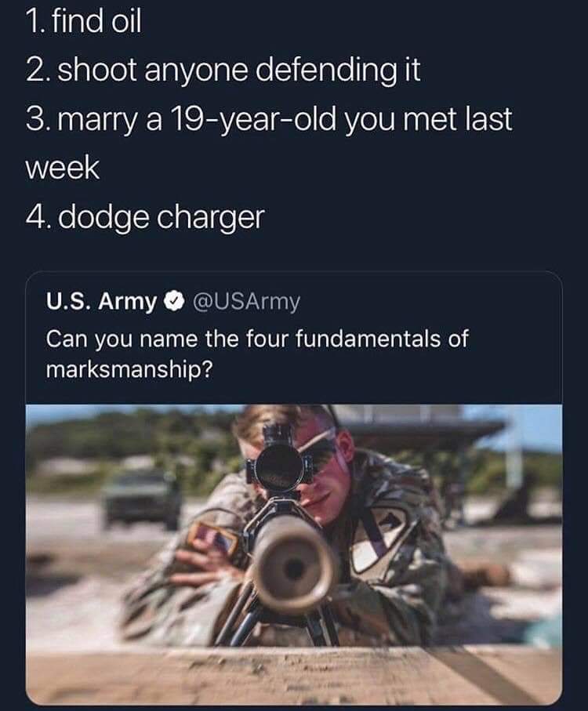Click the word "week" in the tweet
Screen dimensions: 588x711
[62, 169]
